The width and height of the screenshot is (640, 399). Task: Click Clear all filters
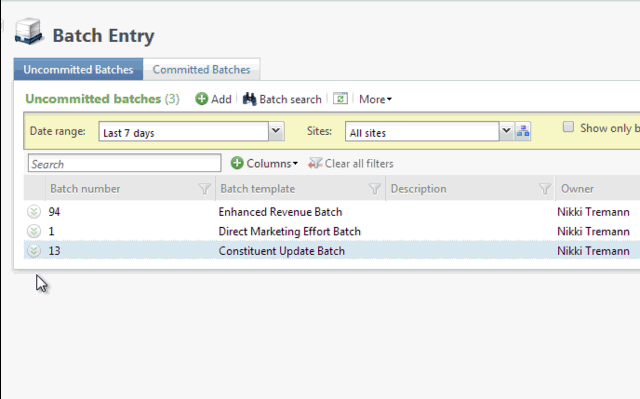tap(351, 164)
